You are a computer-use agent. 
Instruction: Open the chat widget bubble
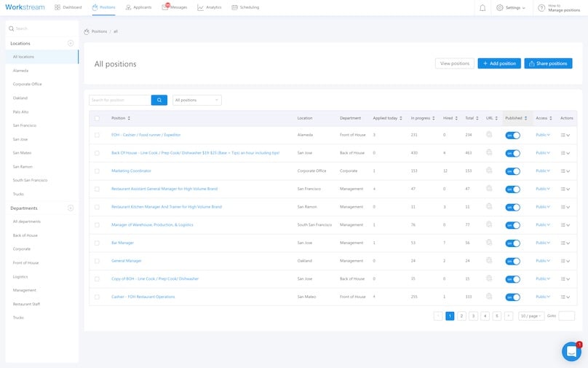[x=571, y=351]
